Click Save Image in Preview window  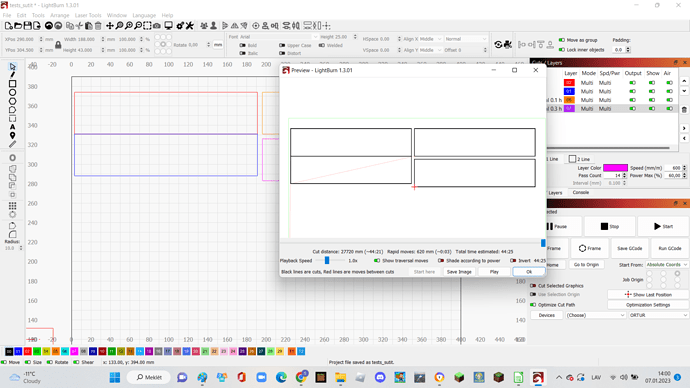pyautogui.click(x=459, y=271)
